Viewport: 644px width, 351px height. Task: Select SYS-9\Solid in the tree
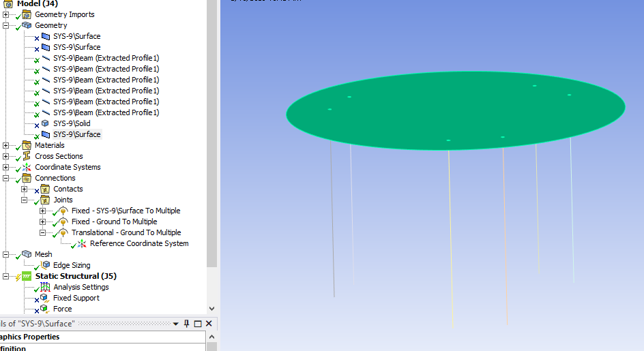click(x=72, y=123)
